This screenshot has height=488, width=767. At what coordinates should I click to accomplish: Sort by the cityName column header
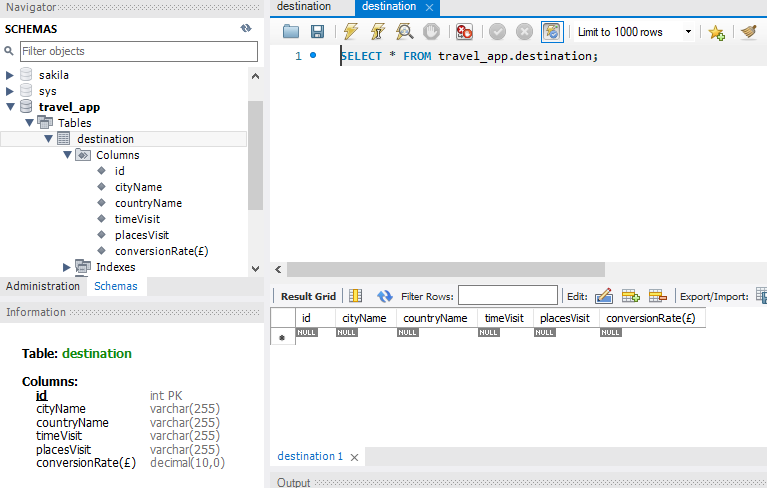pyautogui.click(x=365, y=318)
